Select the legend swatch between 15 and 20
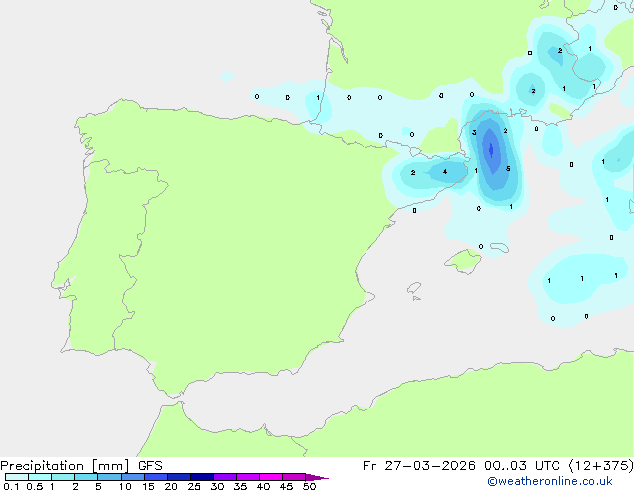 [156, 477]
